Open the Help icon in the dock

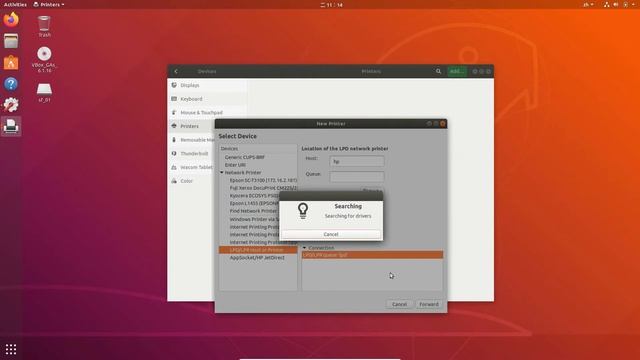11,84
